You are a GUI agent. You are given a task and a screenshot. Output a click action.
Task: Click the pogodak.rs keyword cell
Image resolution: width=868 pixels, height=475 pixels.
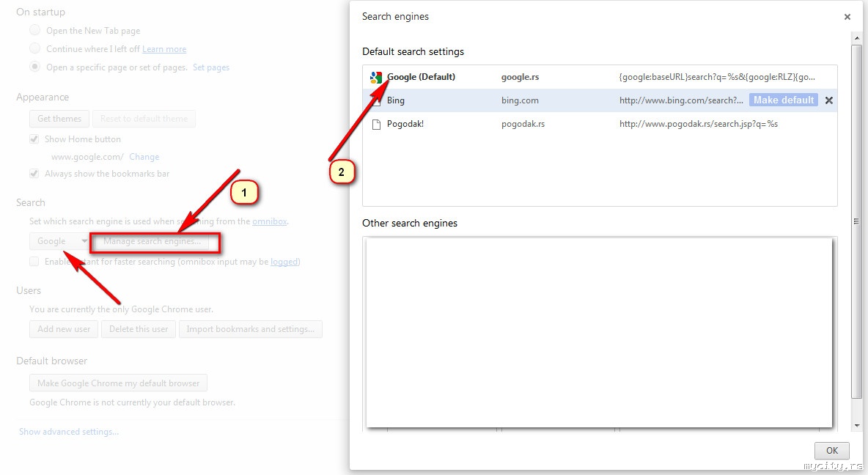pyautogui.click(x=523, y=123)
